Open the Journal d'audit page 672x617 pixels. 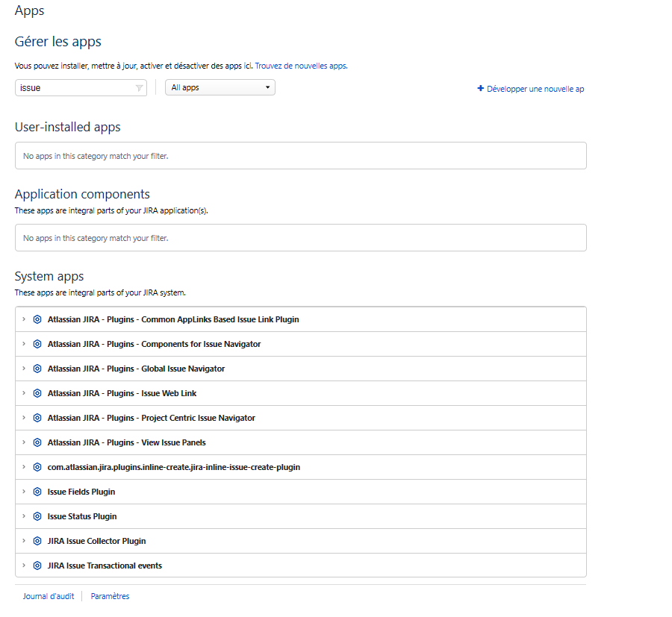48,596
